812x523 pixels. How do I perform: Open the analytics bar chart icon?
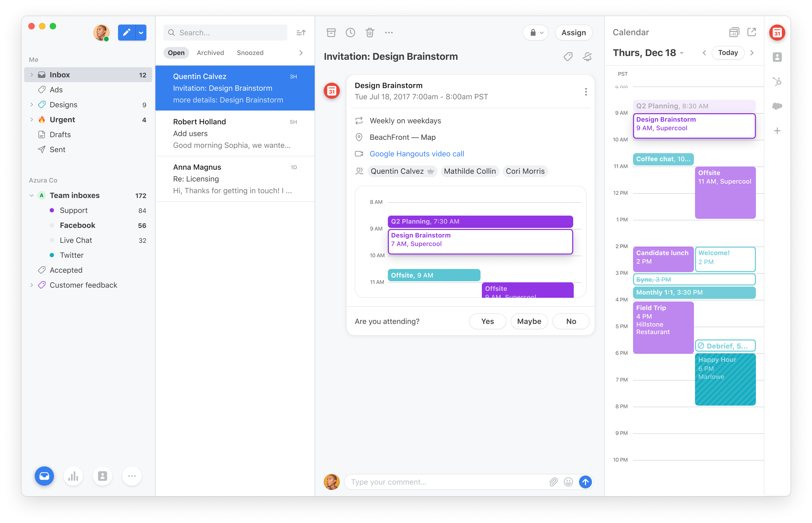point(73,476)
